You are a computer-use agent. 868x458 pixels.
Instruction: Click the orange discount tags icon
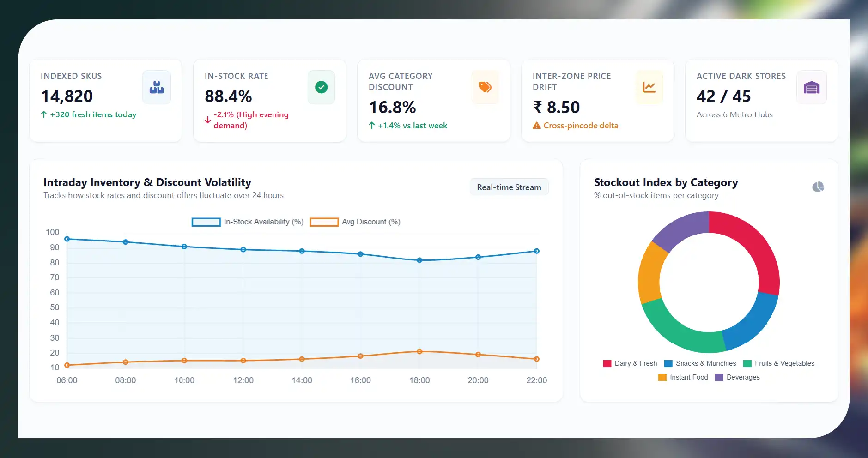pos(485,87)
